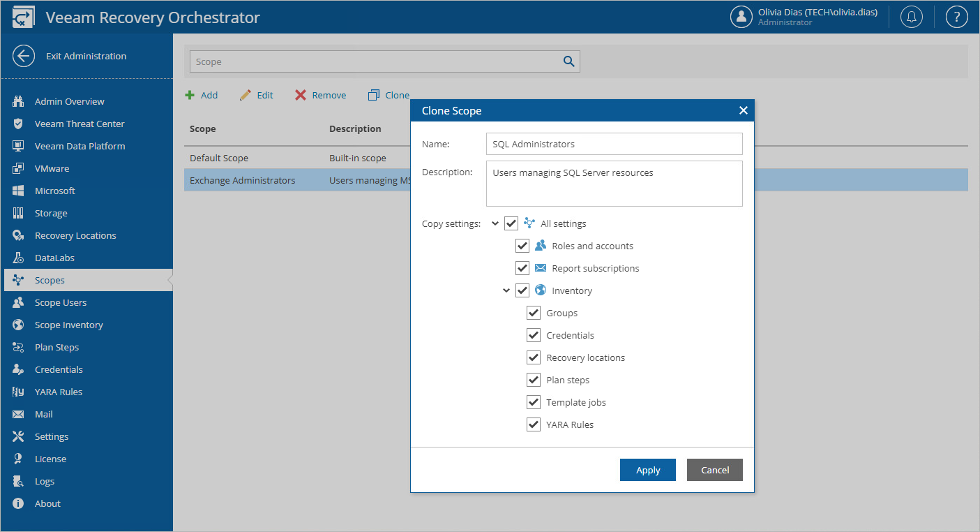Click the search magnifier icon
980x532 pixels.
pos(569,61)
